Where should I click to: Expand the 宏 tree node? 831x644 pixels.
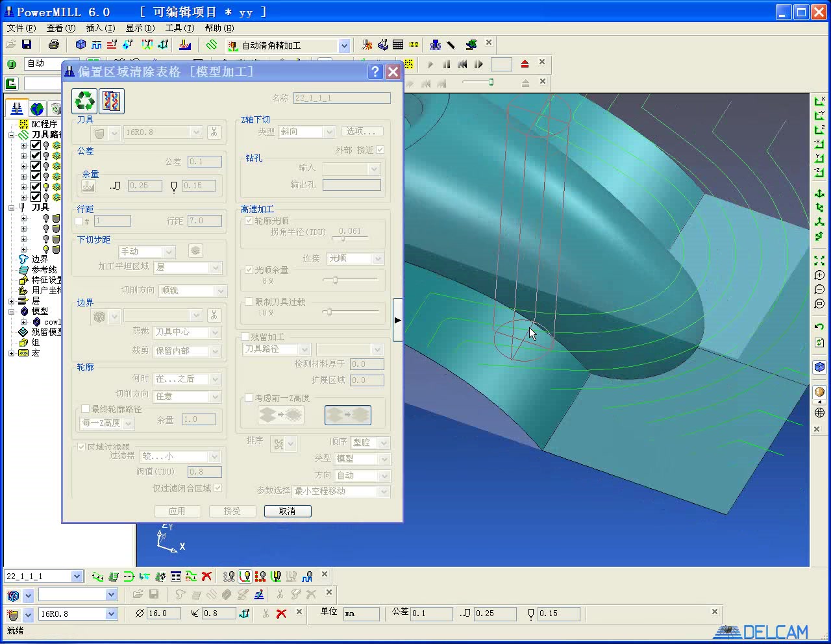(x=11, y=353)
